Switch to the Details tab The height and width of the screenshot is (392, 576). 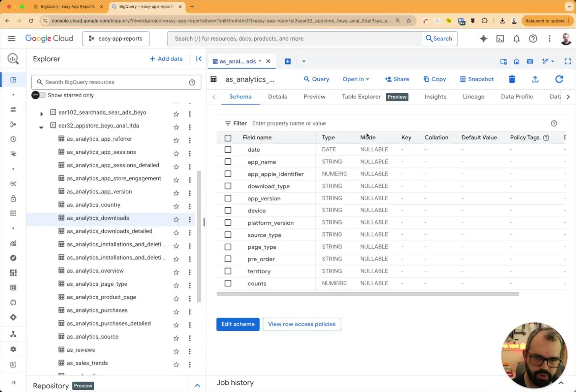277,97
